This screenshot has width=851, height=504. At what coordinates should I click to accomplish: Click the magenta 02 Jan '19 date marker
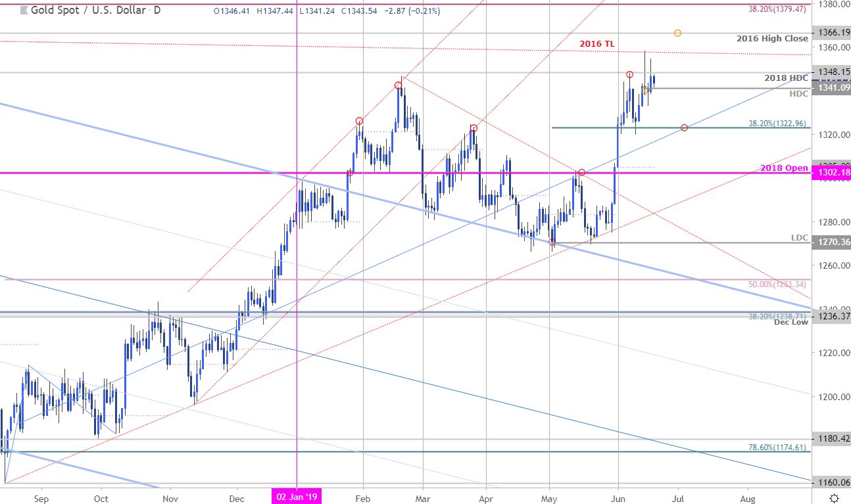click(x=296, y=498)
